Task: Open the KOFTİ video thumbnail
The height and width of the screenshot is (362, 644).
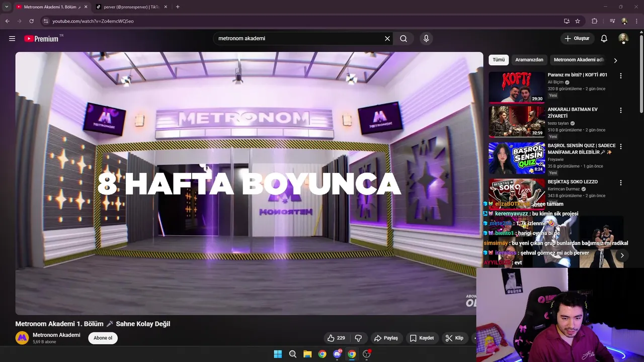Action: (x=517, y=87)
